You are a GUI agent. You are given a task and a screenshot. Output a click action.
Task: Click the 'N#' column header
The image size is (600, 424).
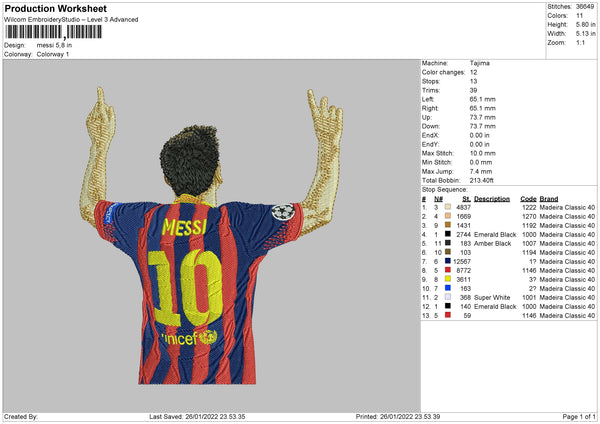pos(438,199)
